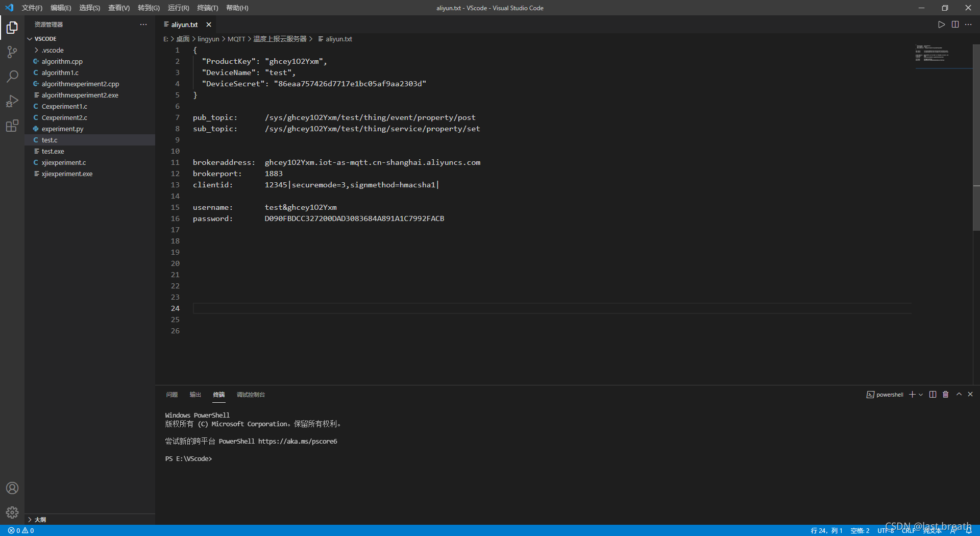Open 编辑(E) menu
980x536 pixels.
(x=61, y=8)
